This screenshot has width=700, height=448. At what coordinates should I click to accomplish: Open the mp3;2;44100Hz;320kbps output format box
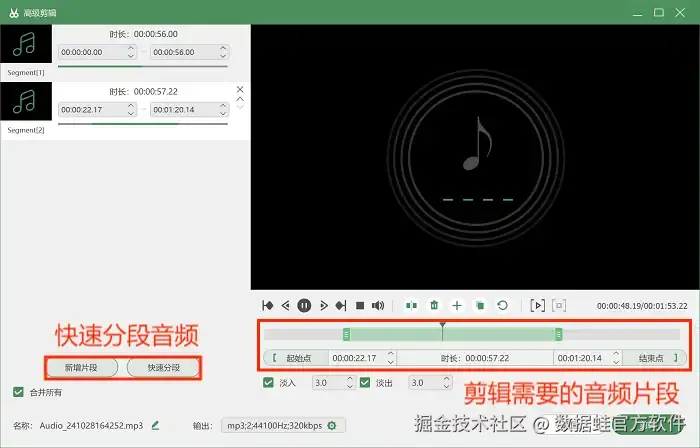pos(283,426)
